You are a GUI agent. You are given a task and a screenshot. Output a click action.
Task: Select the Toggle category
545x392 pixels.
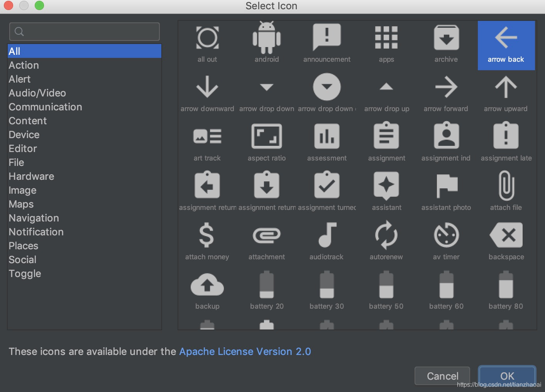(84, 274)
